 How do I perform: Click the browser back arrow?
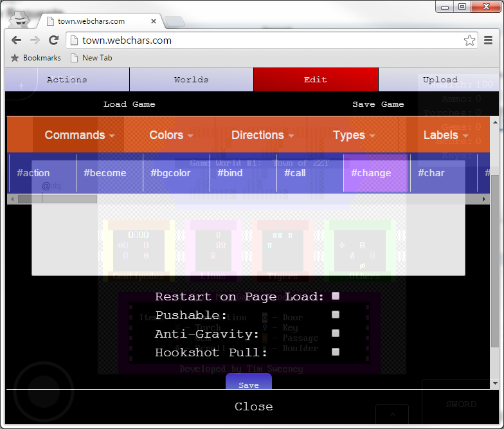pyautogui.click(x=17, y=40)
